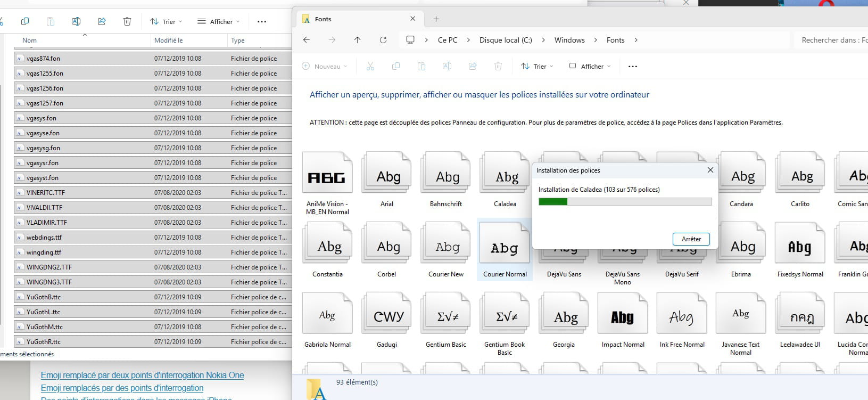Click the copy icon in left window toolbar
This screenshot has height=400, width=868.
25,21
